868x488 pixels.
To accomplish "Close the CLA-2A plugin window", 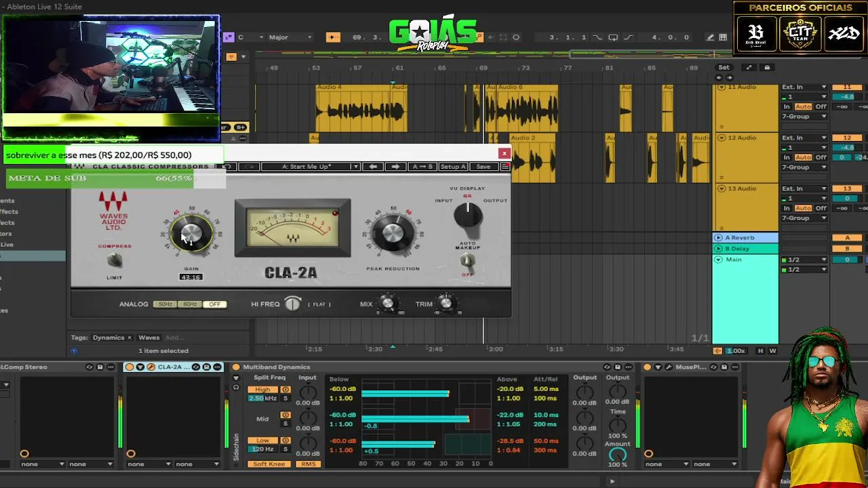I will point(505,153).
